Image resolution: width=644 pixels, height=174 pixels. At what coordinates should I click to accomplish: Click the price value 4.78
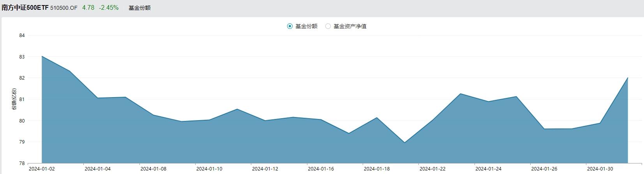pos(88,7)
